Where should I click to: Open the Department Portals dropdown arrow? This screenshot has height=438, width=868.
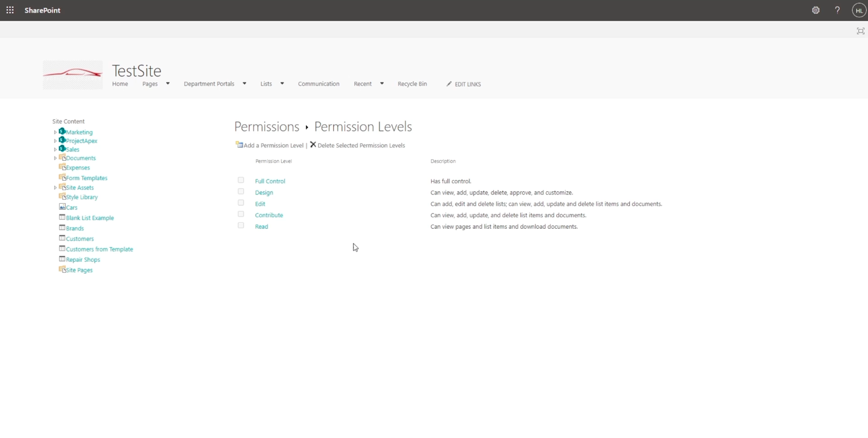click(244, 83)
